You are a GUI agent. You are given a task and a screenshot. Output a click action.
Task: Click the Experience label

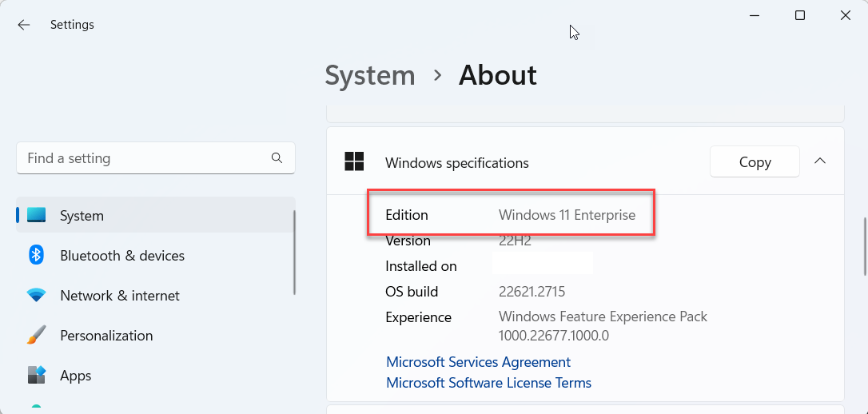tap(419, 317)
